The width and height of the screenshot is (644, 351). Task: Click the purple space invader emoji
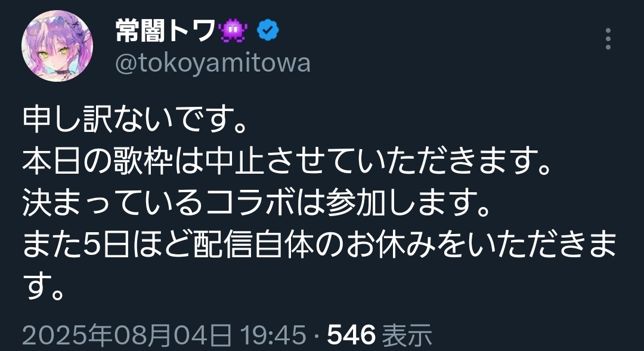click(x=233, y=31)
